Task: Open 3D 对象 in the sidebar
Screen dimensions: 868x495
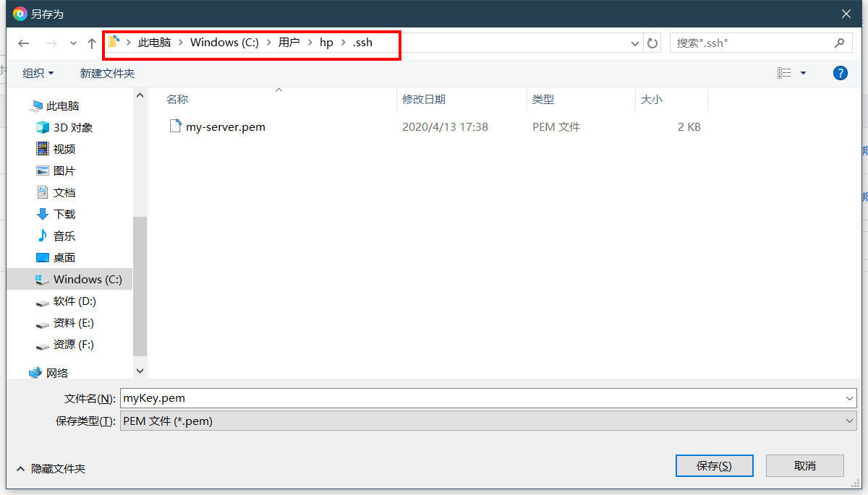Action: pos(73,127)
